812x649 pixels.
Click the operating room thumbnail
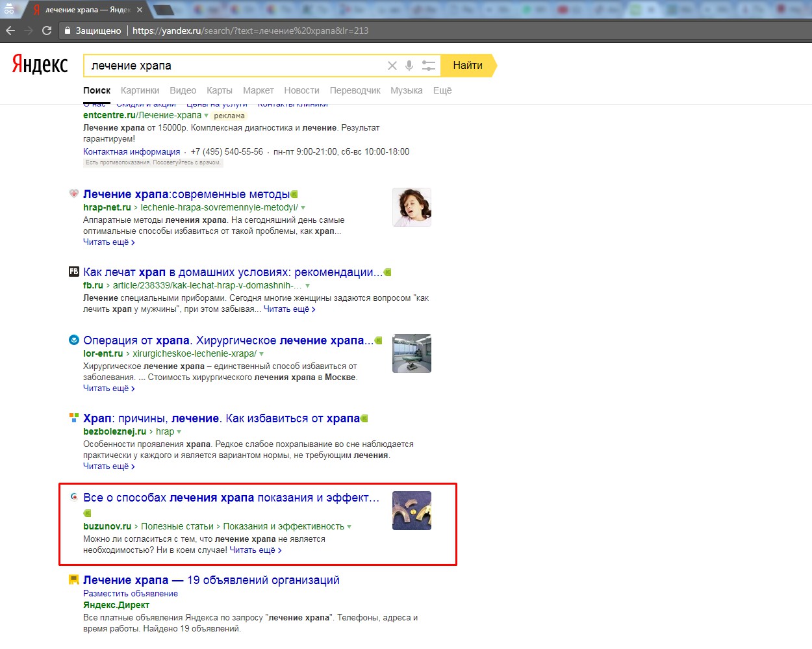pos(412,353)
